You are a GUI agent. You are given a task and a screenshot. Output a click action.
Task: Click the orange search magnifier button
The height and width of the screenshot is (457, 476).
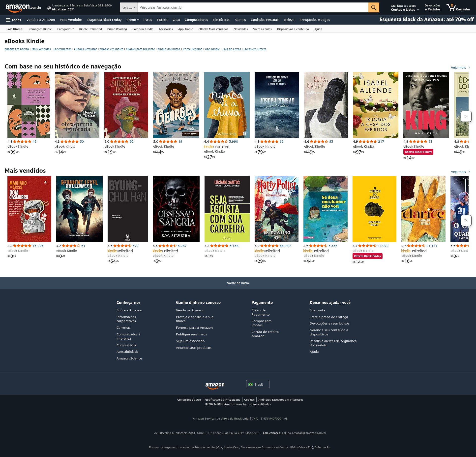click(374, 7)
